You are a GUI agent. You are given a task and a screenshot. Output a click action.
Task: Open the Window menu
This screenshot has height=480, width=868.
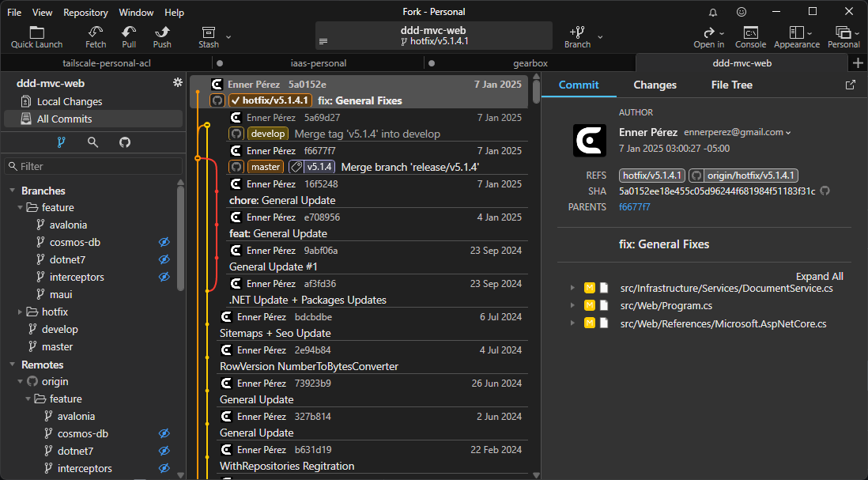136,12
